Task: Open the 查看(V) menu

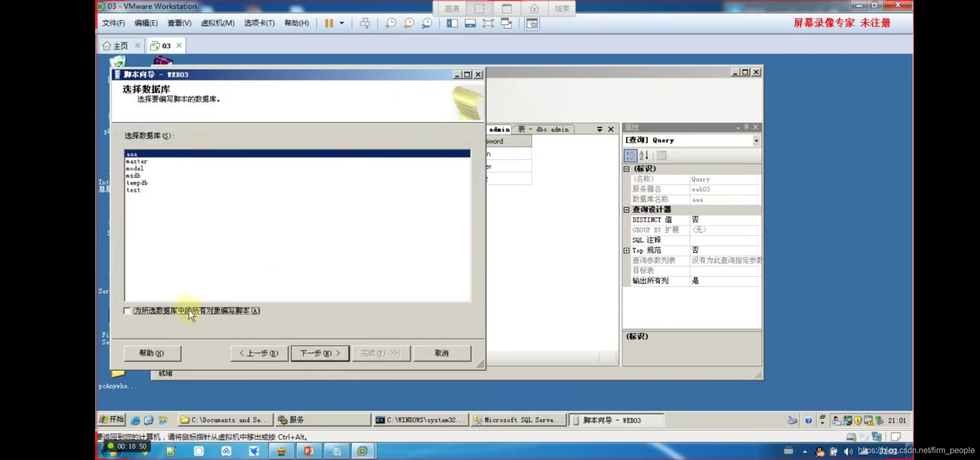Action: [x=179, y=23]
